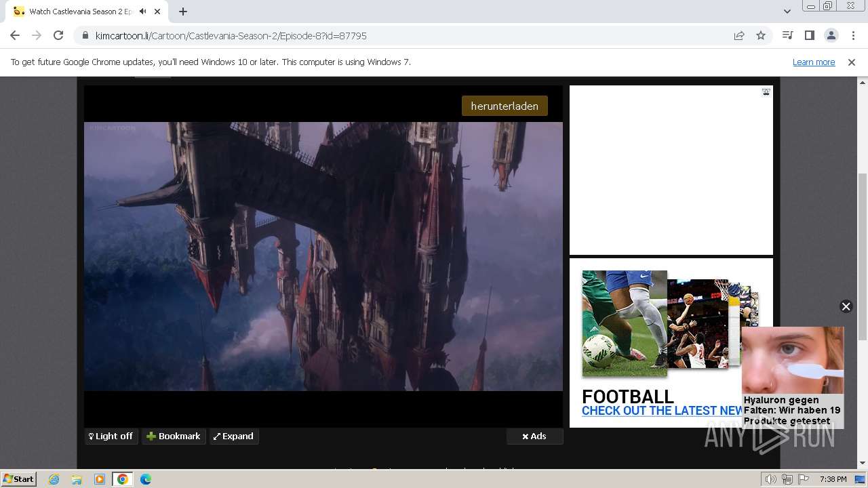This screenshot has height=488, width=868.
Task: Click the herunterladen download button
Action: pos(505,106)
